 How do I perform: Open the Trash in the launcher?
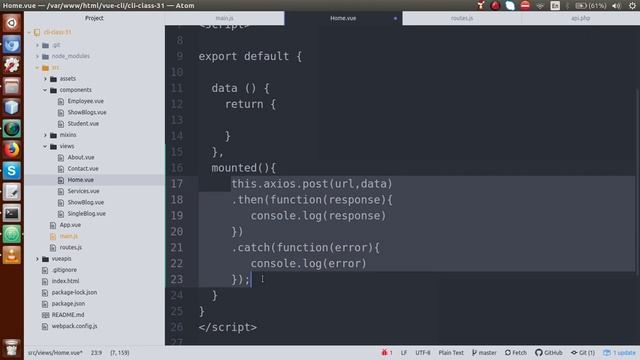[11, 348]
